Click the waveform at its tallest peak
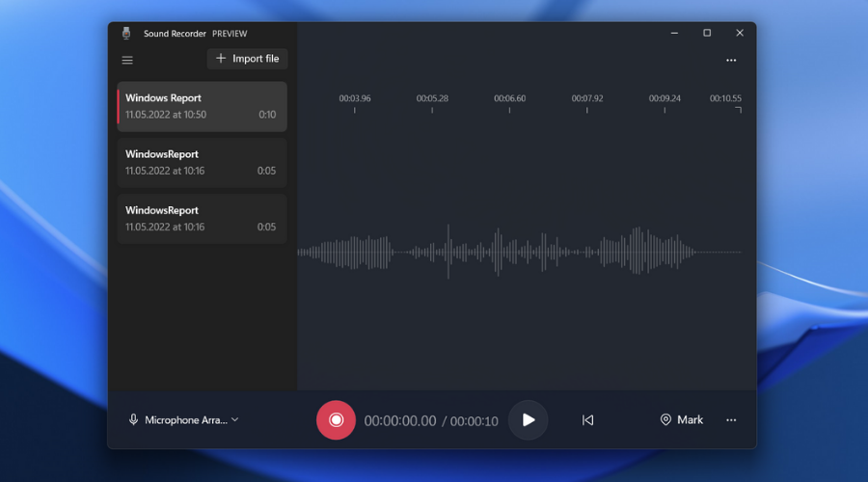Viewport: 868px width, 482px height. 448,253
